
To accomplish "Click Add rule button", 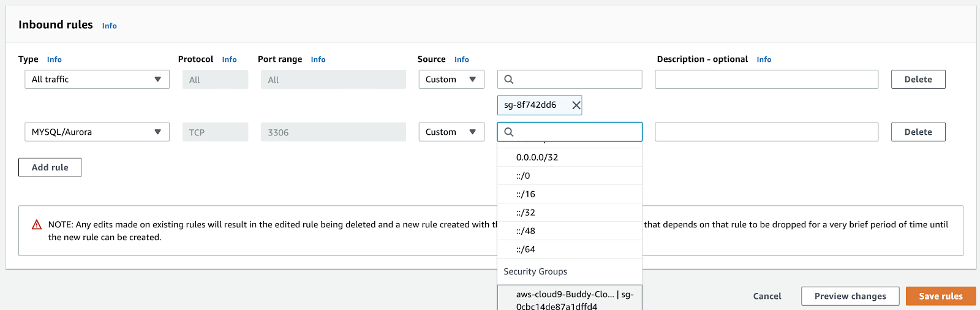I will coord(50,167).
